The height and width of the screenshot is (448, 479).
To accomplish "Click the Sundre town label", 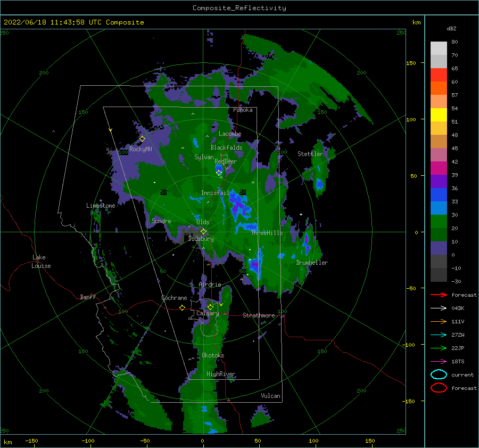I will tap(161, 221).
